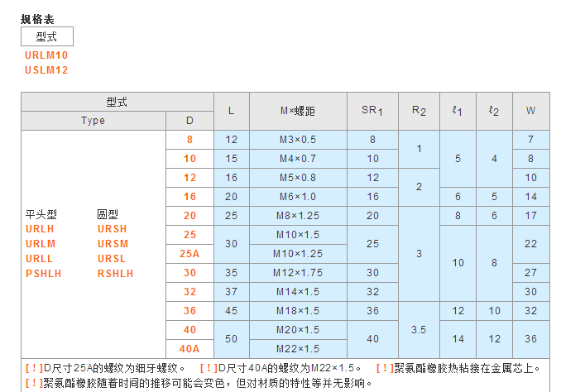Click the note about D尺寸40A螺纹M22×1.5

(280, 368)
